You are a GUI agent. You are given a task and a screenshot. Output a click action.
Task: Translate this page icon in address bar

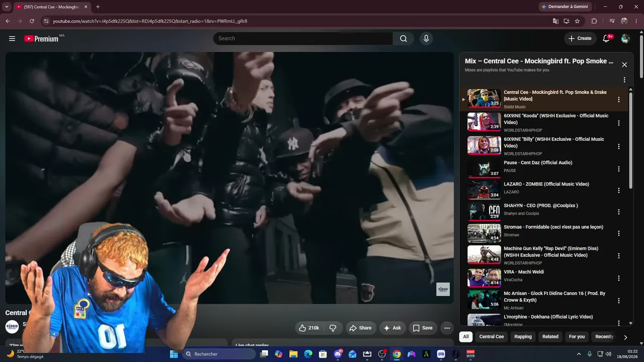click(x=555, y=21)
